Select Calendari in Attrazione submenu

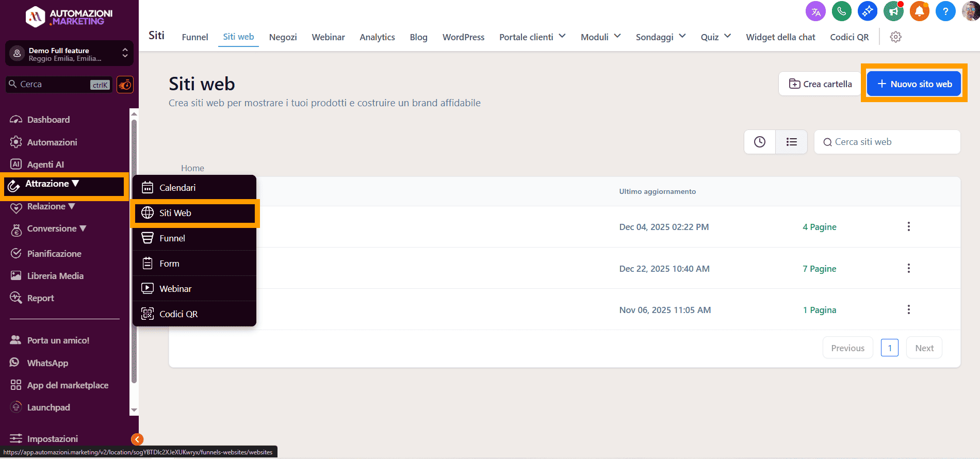[x=194, y=188]
